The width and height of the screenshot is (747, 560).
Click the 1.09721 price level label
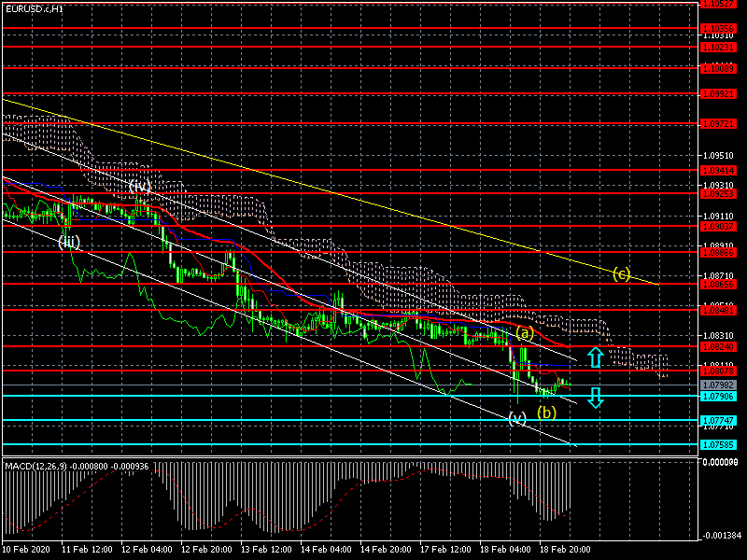tap(718, 124)
